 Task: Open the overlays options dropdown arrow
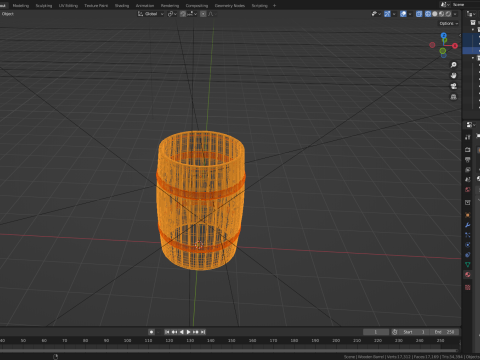tap(410, 14)
